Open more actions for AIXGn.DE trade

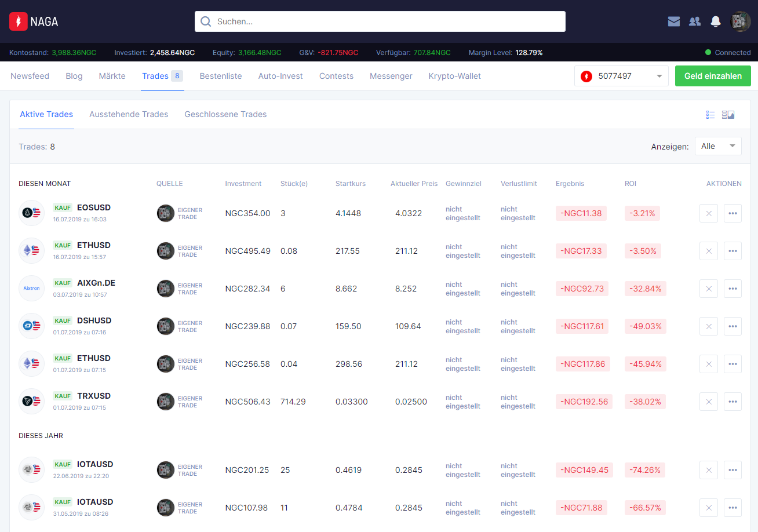click(x=733, y=289)
